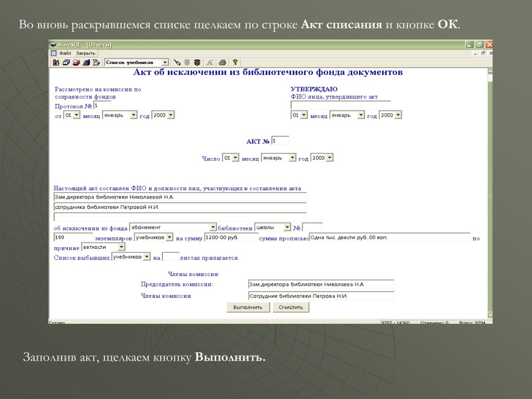Click the MarcSQL book icon in title bar

coord(53,44)
